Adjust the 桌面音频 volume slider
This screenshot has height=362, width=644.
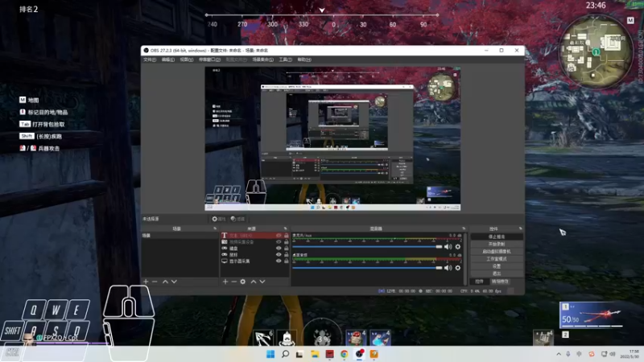[x=367, y=268]
